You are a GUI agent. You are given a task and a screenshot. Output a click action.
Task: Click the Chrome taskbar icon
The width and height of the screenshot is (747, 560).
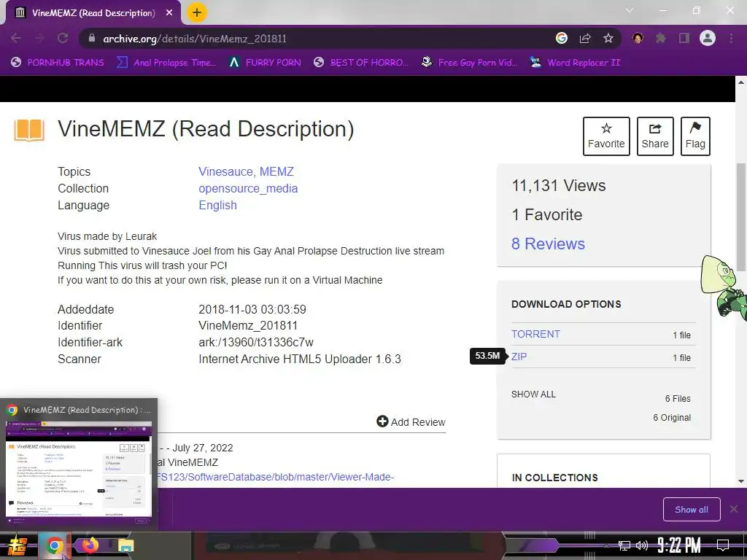(54, 545)
